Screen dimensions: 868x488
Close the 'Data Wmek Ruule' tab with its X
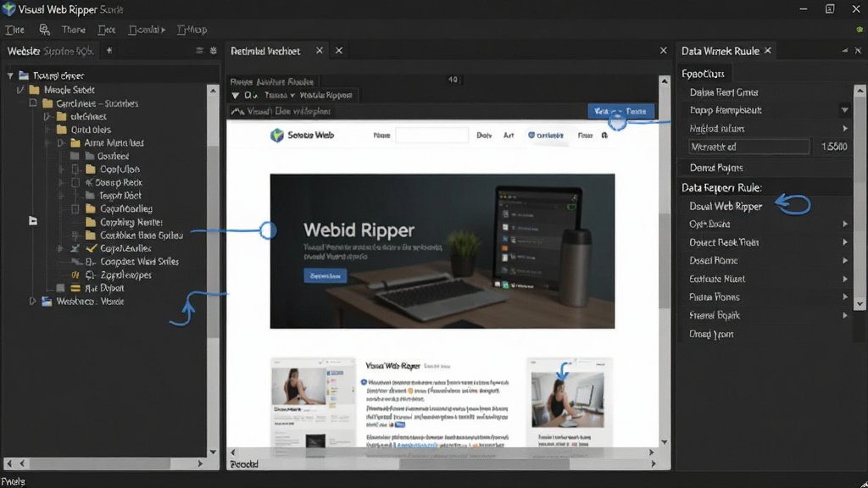point(768,50)
